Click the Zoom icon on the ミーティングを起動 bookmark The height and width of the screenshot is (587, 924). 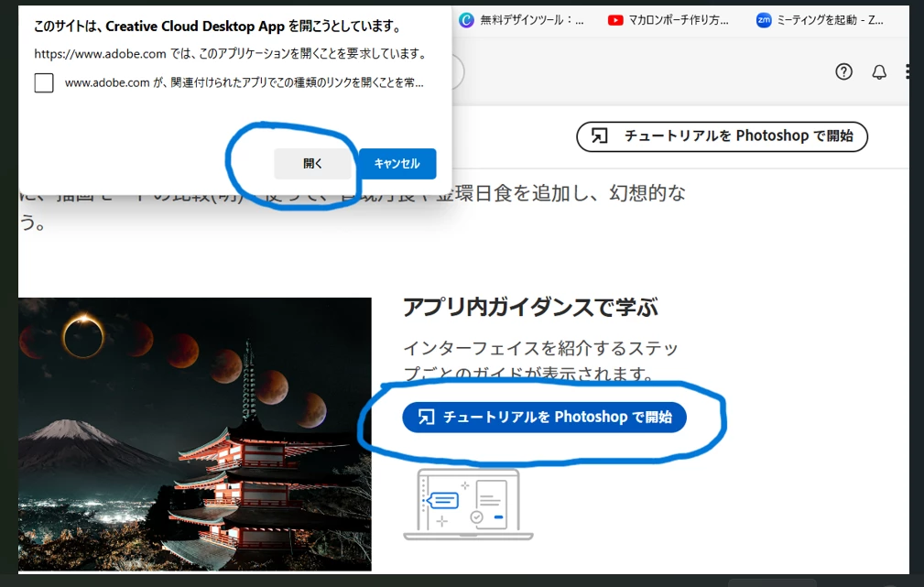pos(764,20)
